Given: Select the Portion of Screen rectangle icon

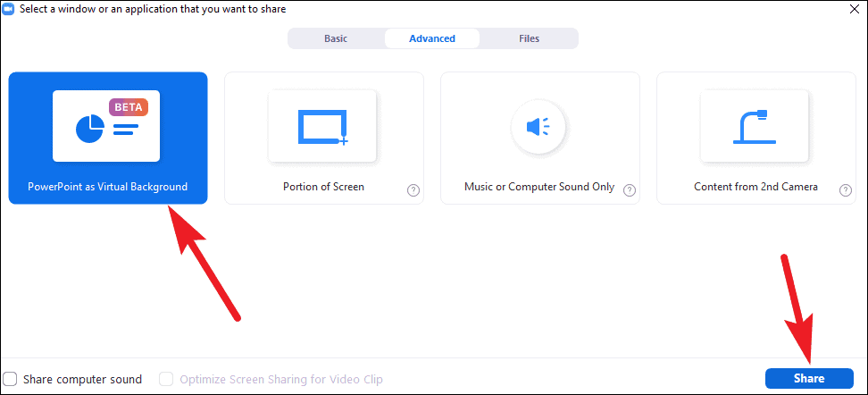Looking at the screenshot, I should pos(322,126).
